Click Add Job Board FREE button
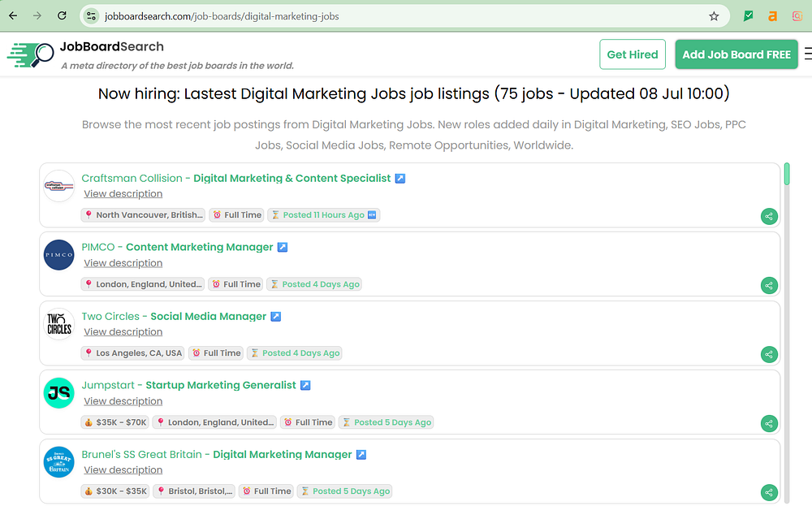Image resolution: width=812 pixels, height=506 pixels. (736, 54)
